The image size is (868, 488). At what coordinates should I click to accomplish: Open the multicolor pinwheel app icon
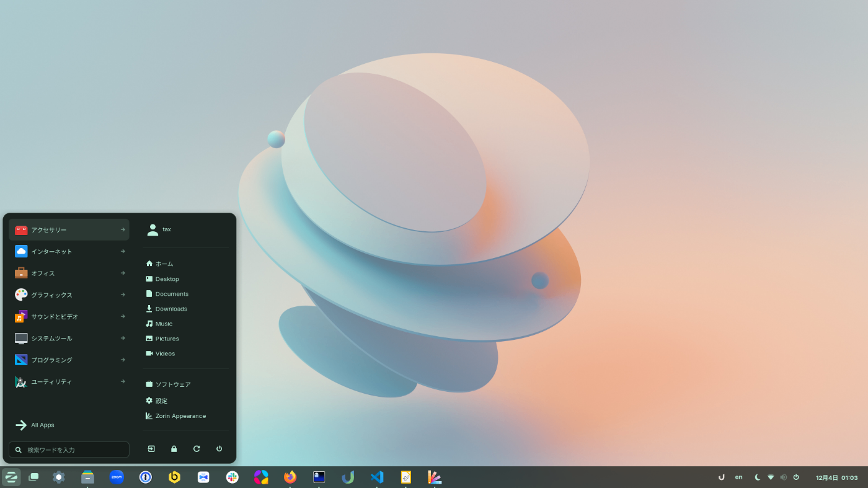coord(261,477)
